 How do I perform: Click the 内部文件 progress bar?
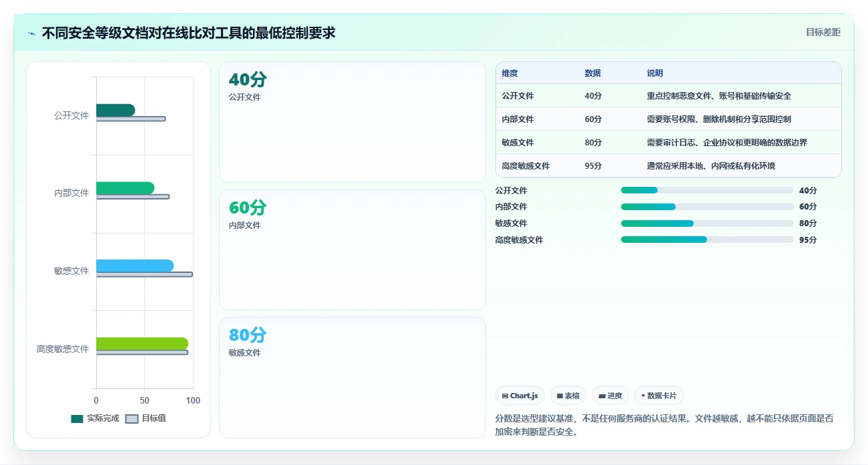tap(707, 207)
